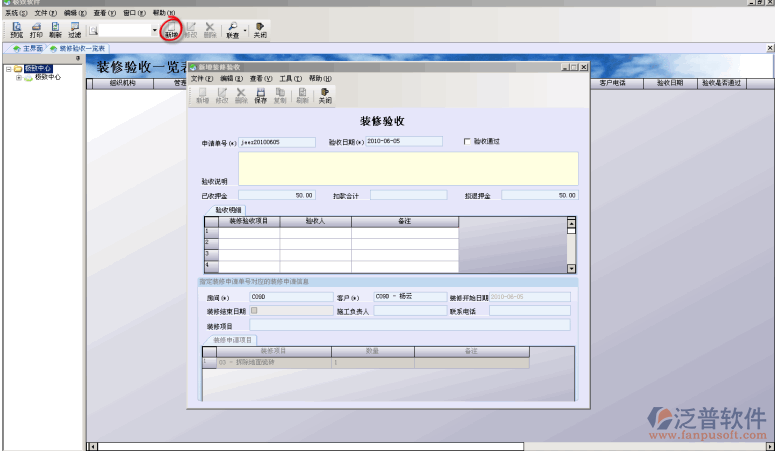777x451 pixels.
Task: Expand the 联查 dropdown arrow
Action: 245,31
